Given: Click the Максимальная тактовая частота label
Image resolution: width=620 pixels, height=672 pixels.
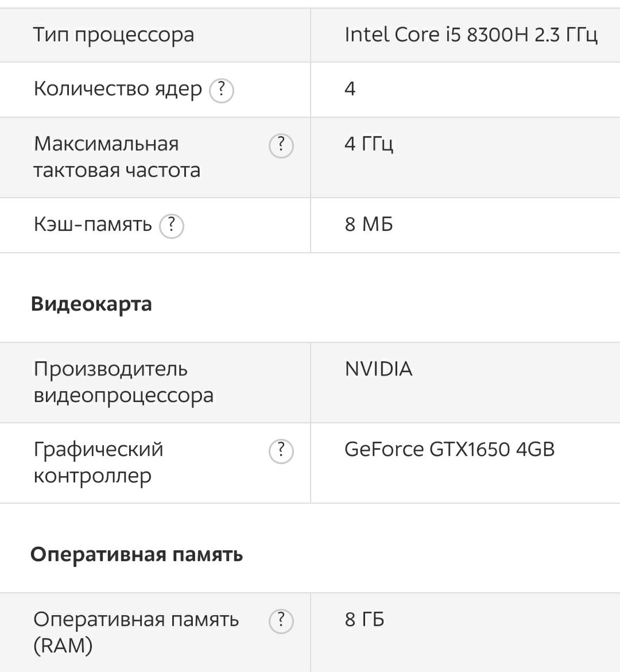Looking at the screenshot, I should click(117, 157).
